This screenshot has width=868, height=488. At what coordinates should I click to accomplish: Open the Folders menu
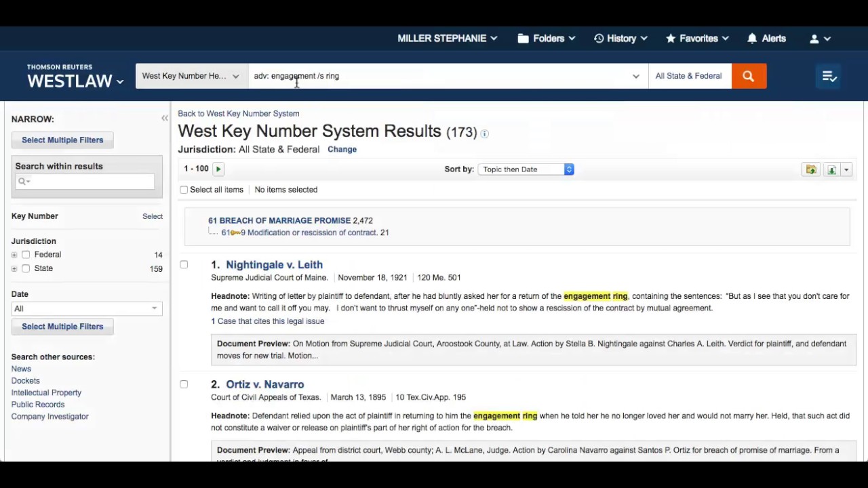click(x=547, y=39)
